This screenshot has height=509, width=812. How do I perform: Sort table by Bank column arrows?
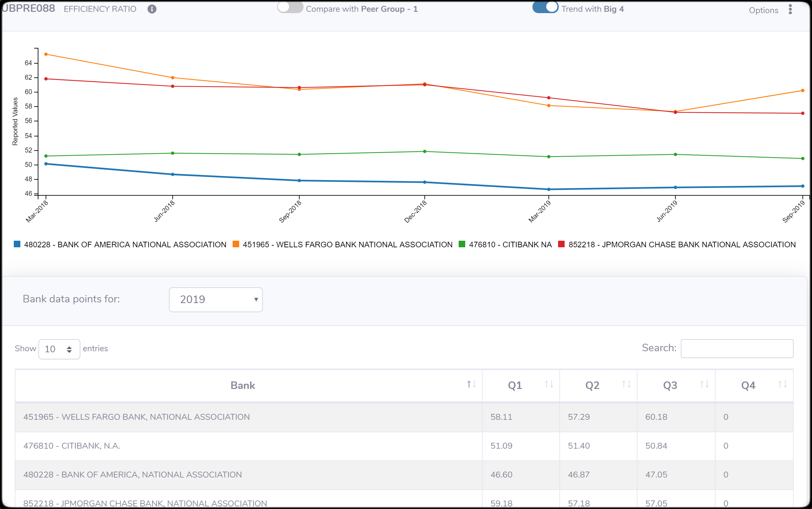(471, 384)
